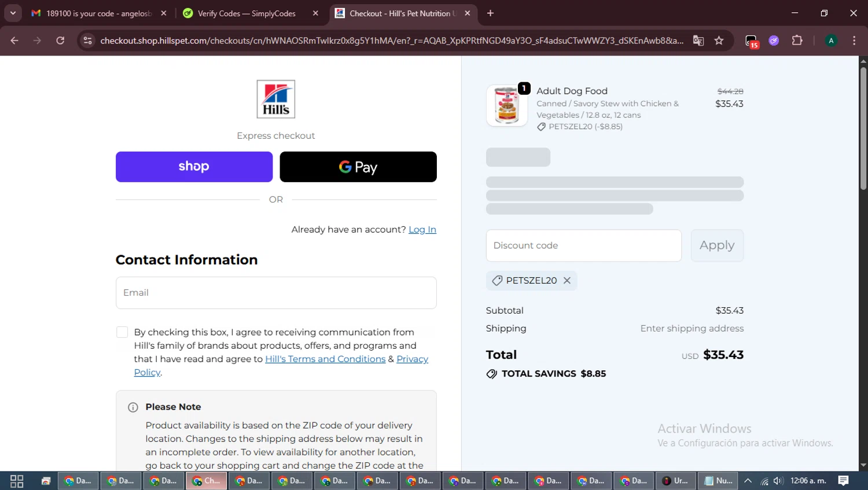This screenshot has width=868, height=490.
Task: Click the crossed-out $44.28 original price
Action: click(x=730, y=91)
